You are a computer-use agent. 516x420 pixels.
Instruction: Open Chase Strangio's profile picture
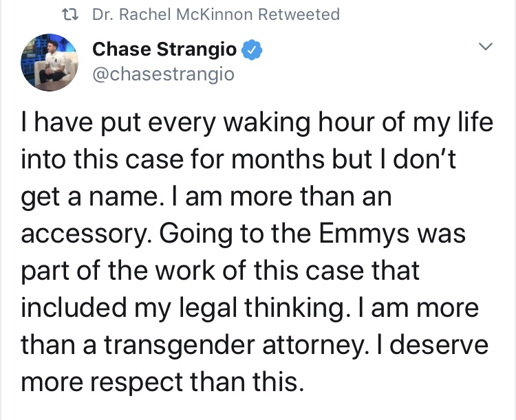click(50, 62)
